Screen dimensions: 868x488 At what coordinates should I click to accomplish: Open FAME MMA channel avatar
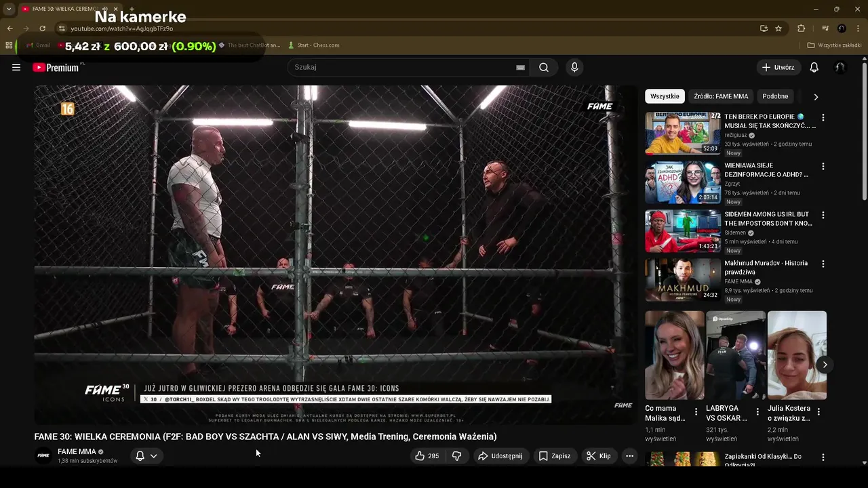tap(43, 455)
